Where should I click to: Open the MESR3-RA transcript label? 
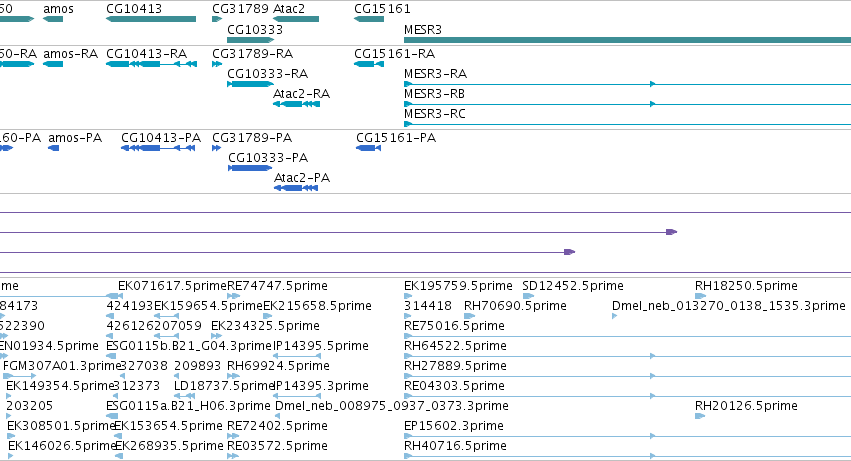pyautogui.click(x=435, y=74)
